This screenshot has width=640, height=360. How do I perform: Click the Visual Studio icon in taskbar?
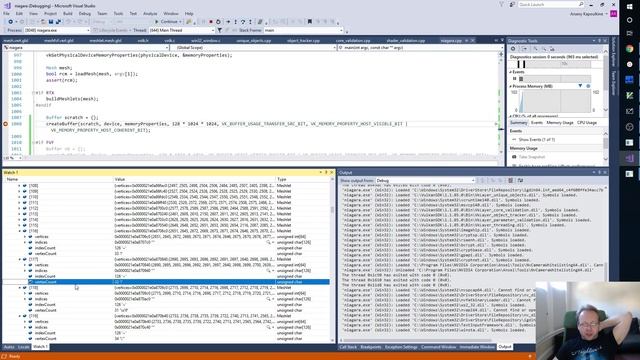(x=629, y=158)
